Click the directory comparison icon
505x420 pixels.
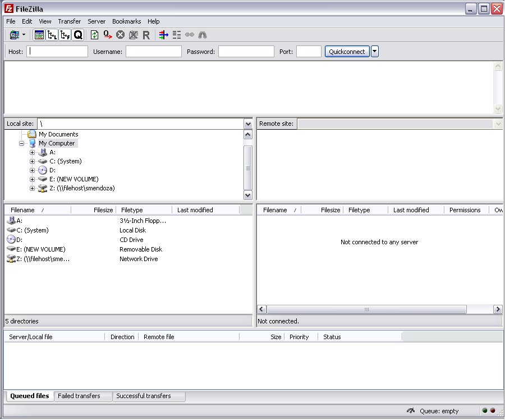177,35
